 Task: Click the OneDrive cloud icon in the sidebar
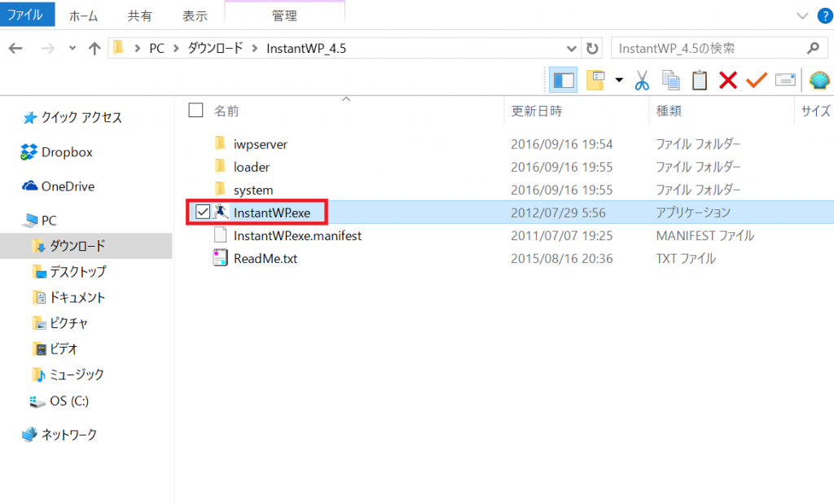30,186
